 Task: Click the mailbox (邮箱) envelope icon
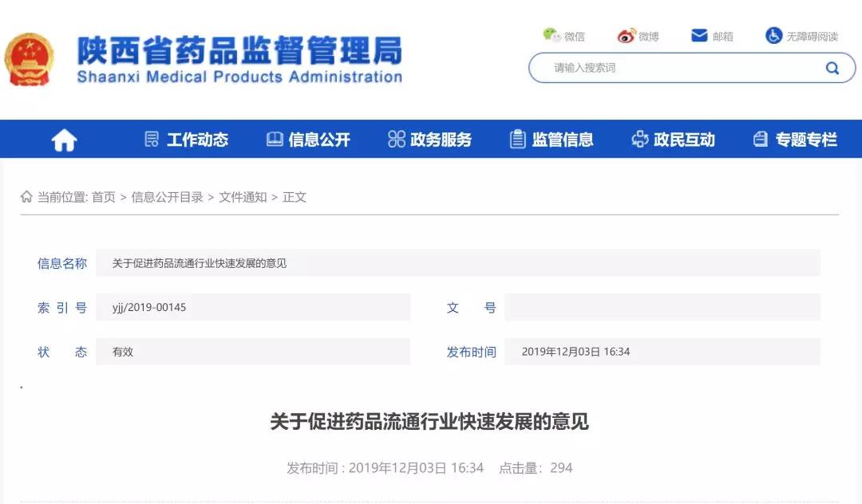699,36
